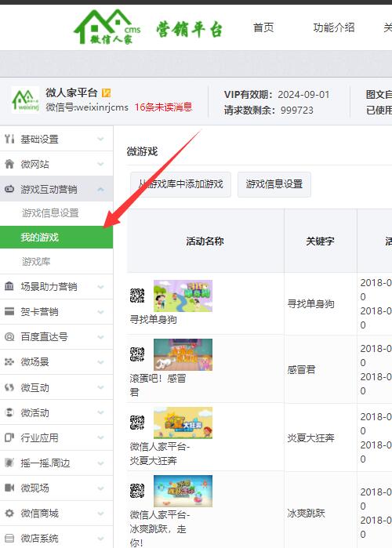The width and height of the screenshot is (392, 548).
Task: Click the 百度直达号 icon
Action: click(9, 336)
